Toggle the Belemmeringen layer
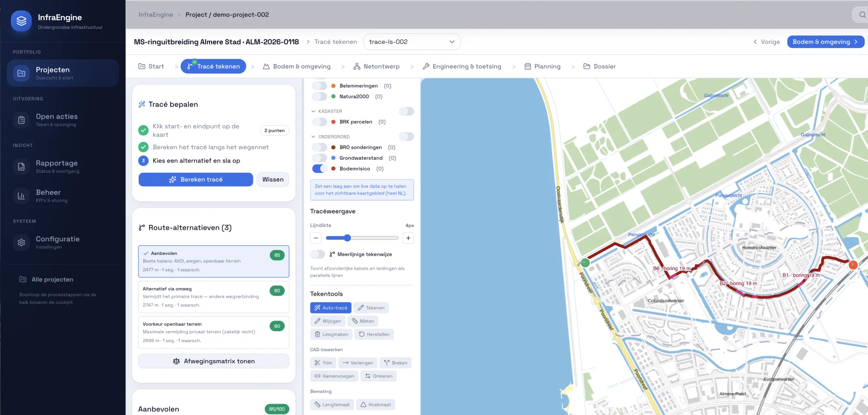Screen dimensions: 868x415 tap(319, 86)
